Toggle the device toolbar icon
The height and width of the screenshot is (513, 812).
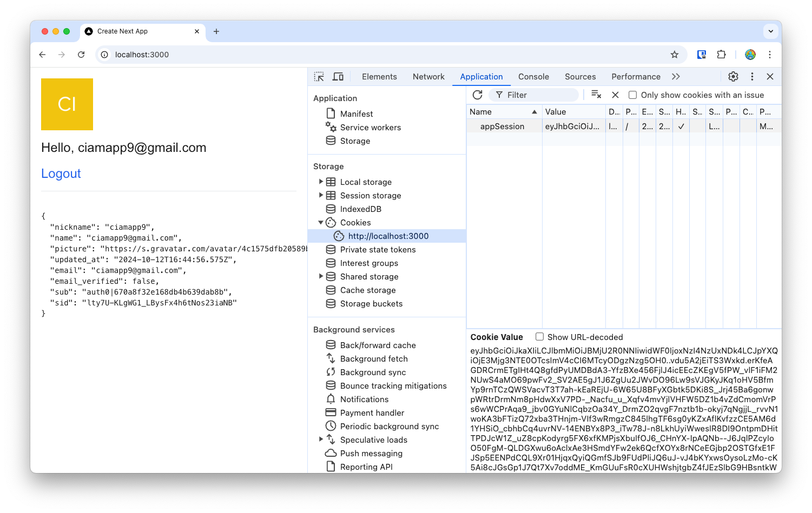pos(338,77)
